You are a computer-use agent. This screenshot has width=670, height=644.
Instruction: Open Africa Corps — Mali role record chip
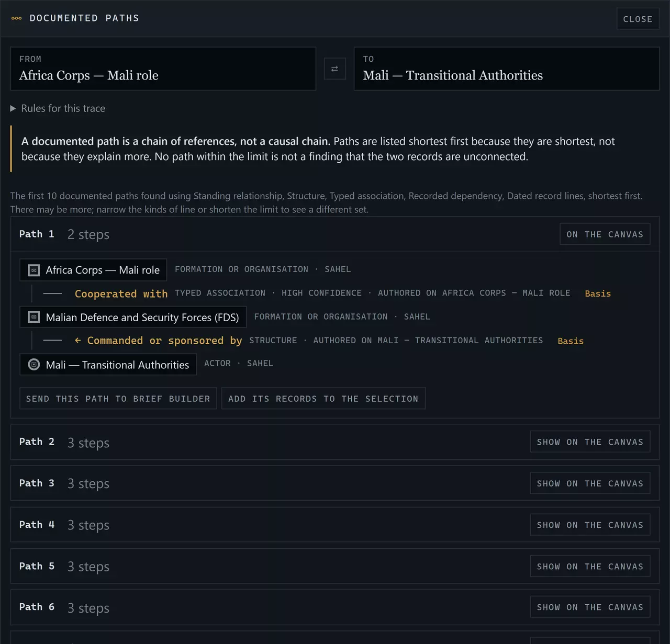click(x=93, y=270)
